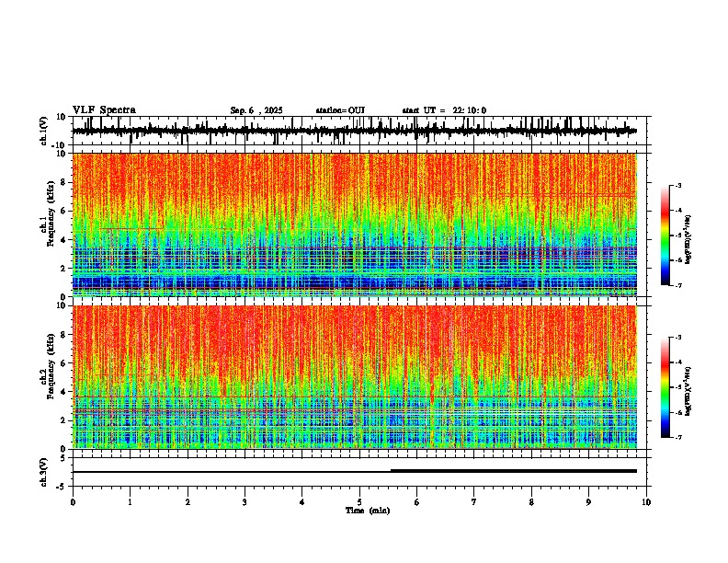
Task: Click the ch.2 colorbar unit label text
Action: pos(688,391)
